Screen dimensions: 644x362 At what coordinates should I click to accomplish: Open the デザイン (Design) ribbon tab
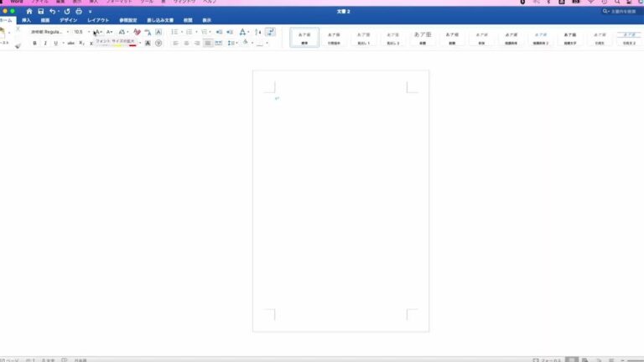[x=68, y=20]
